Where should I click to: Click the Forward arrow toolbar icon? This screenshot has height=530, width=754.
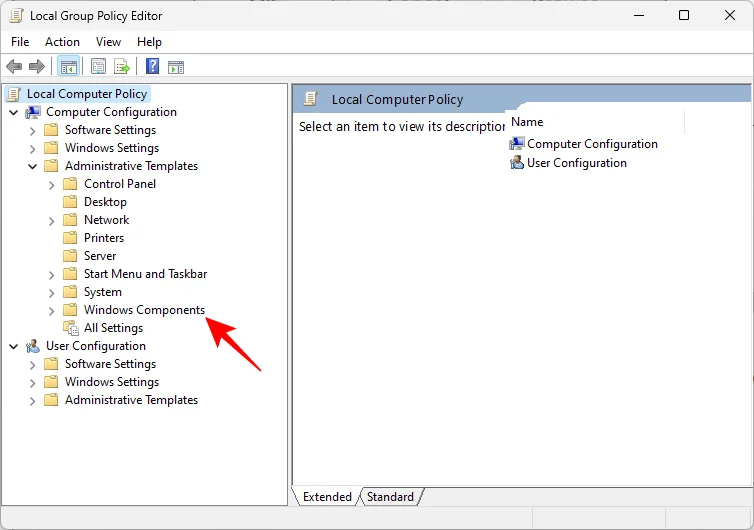37,66
